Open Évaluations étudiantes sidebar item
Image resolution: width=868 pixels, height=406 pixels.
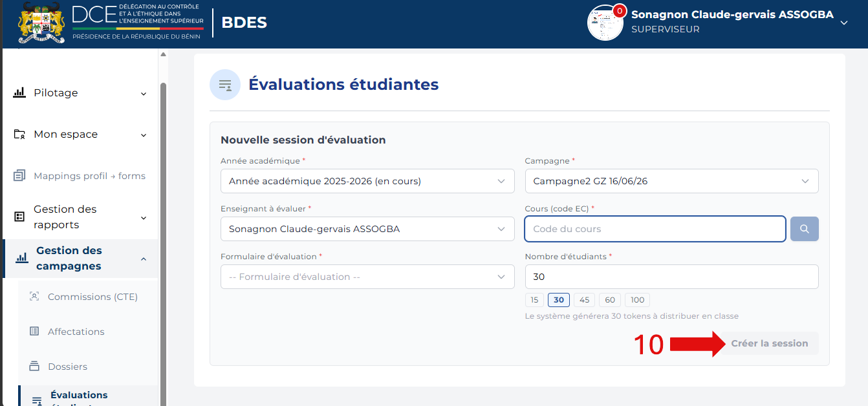80,396
